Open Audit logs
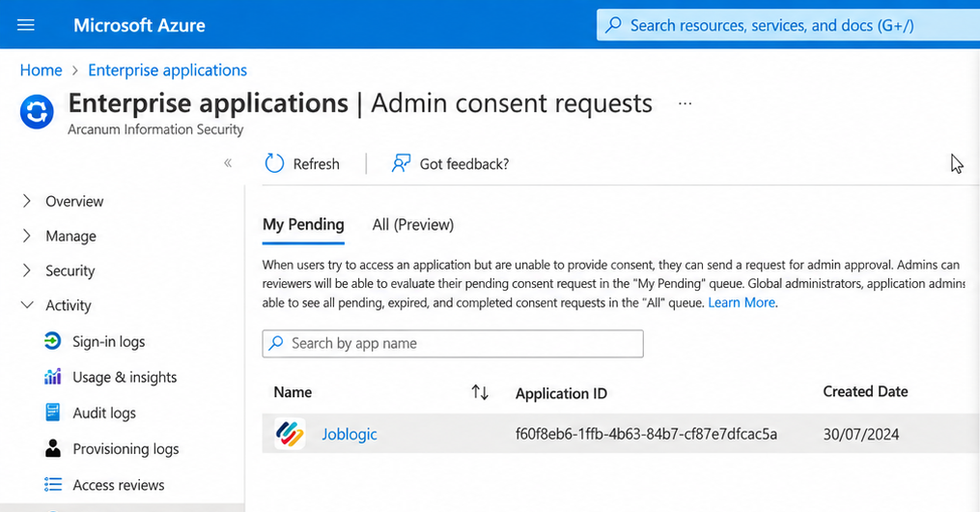The image size is (980, 512). click(x=104, y=412)
